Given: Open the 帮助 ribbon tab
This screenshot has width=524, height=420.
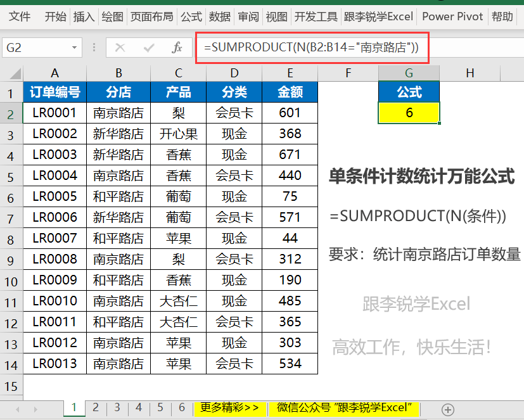Looking at the screenshot, I should tap(502, 16).
